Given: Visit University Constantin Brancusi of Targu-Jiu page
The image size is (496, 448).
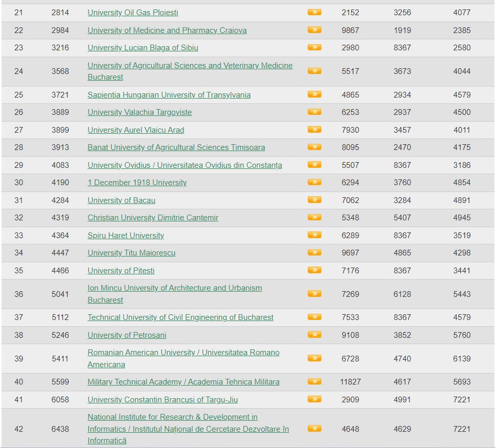Looking at the screenshot, I should coord(163,400).
